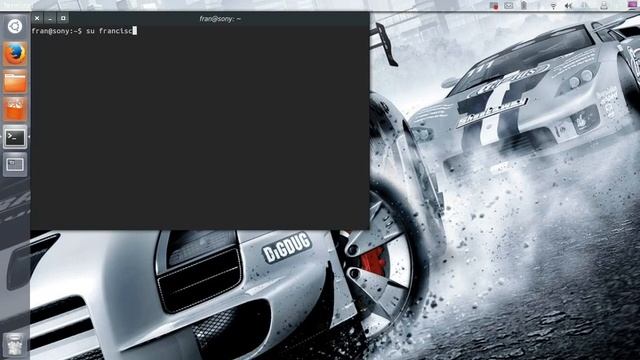Image resolution: width=640 pixels, height=360 pixels.
Task: Open the Ubuntu Dash home button
Action: click(15, 27)
